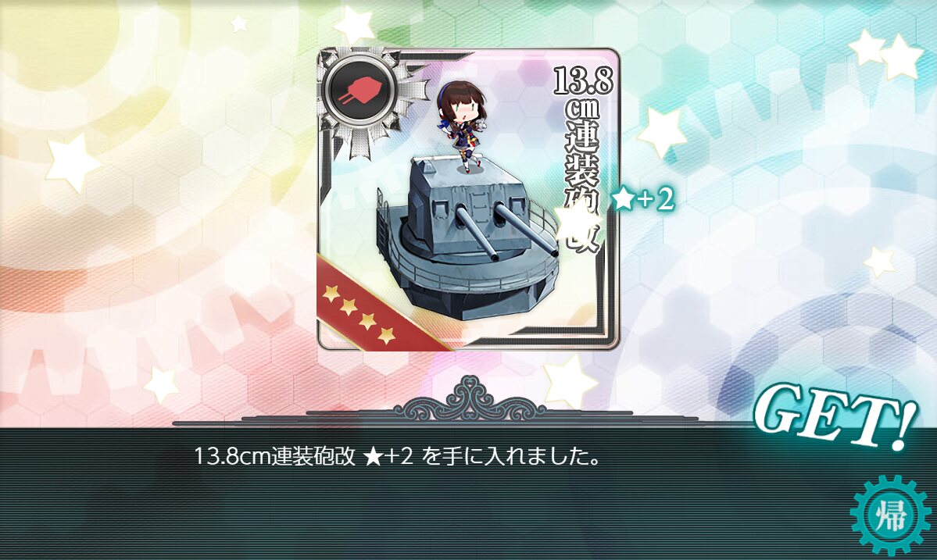Viewport: 937px width, 560px height.
Task: Click the teal gear return button
Action: 890,515
